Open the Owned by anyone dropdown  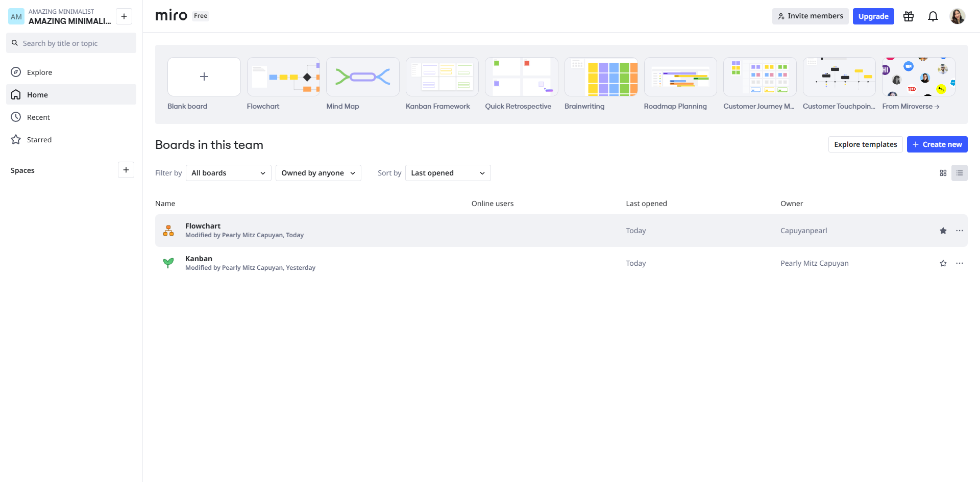(318, 173)
